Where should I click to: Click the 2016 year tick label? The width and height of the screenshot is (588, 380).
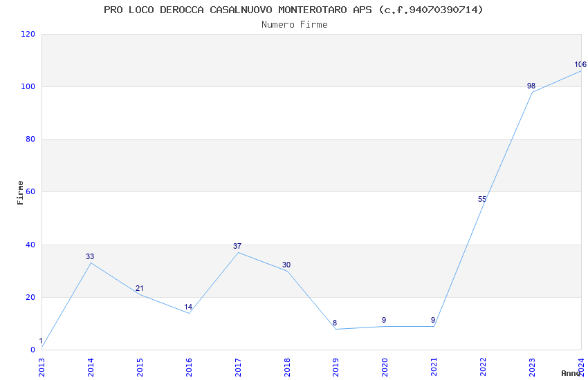tap(189, 368)
